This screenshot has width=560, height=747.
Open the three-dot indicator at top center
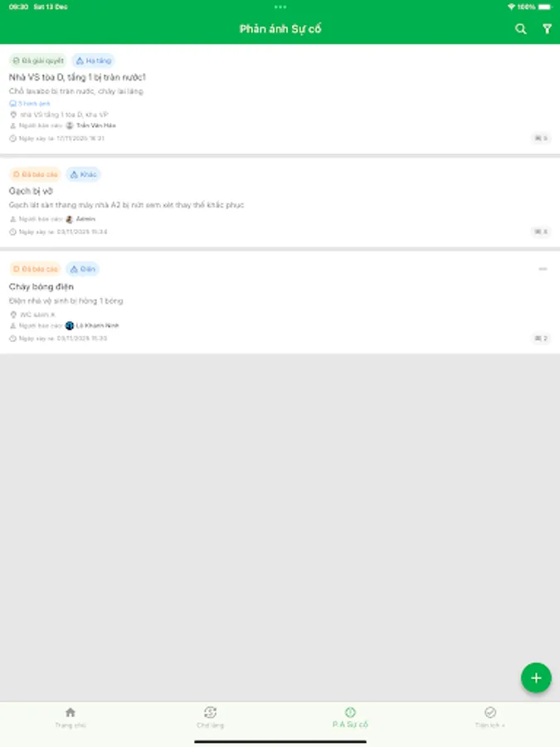click(x=280, y=7)
